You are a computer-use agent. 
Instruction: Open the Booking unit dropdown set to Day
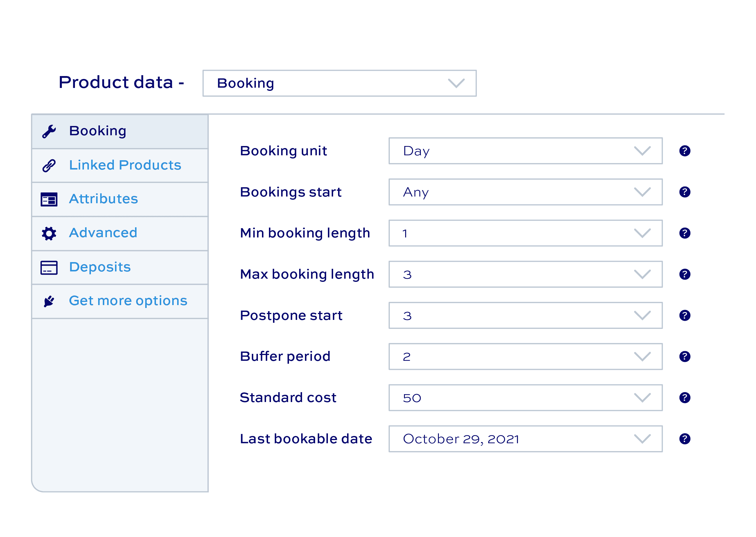(525, 151)
